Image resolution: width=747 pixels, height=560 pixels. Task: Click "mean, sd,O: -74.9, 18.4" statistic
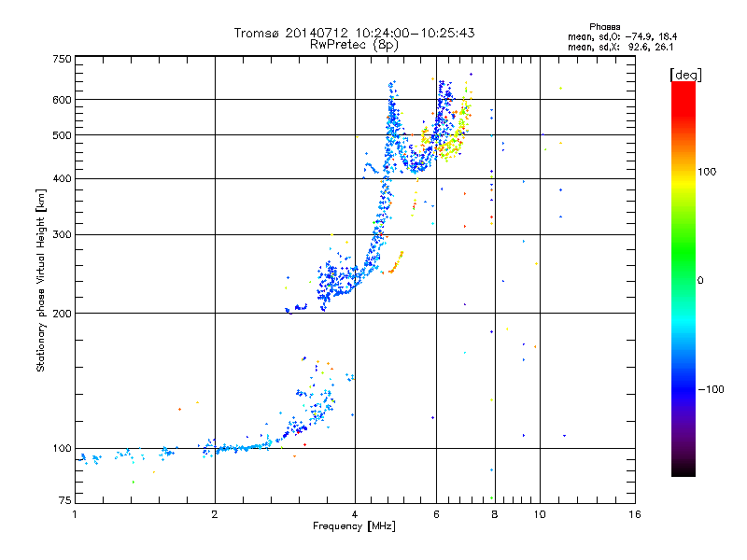tap(622, 36)
